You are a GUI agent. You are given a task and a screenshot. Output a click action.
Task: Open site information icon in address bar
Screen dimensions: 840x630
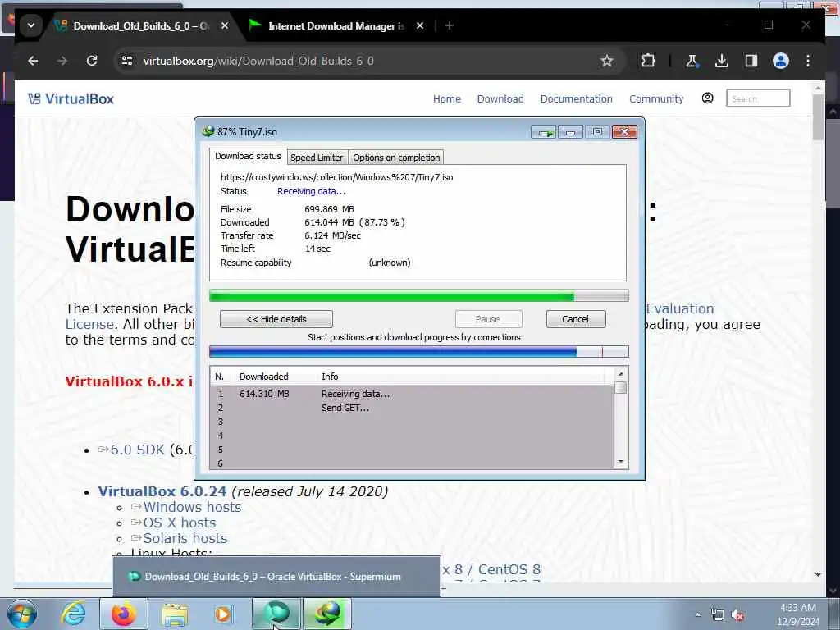coord(127,61)
